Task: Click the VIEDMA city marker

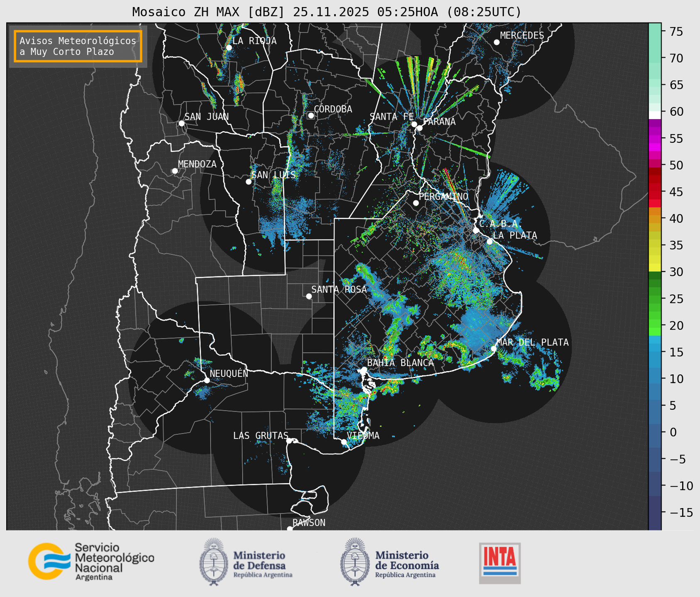Action: point(344,442)
